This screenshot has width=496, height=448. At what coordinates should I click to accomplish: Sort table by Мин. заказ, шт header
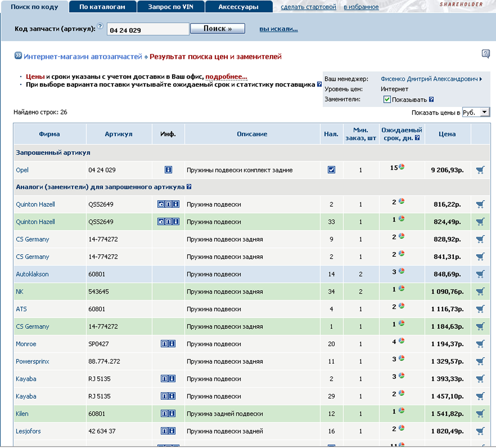tap(361, 134)
